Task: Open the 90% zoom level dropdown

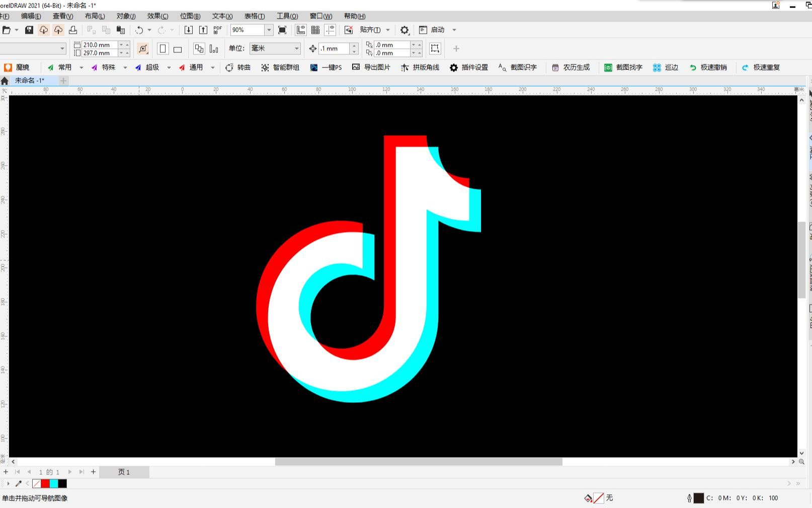Action: [x=269, y=30]
